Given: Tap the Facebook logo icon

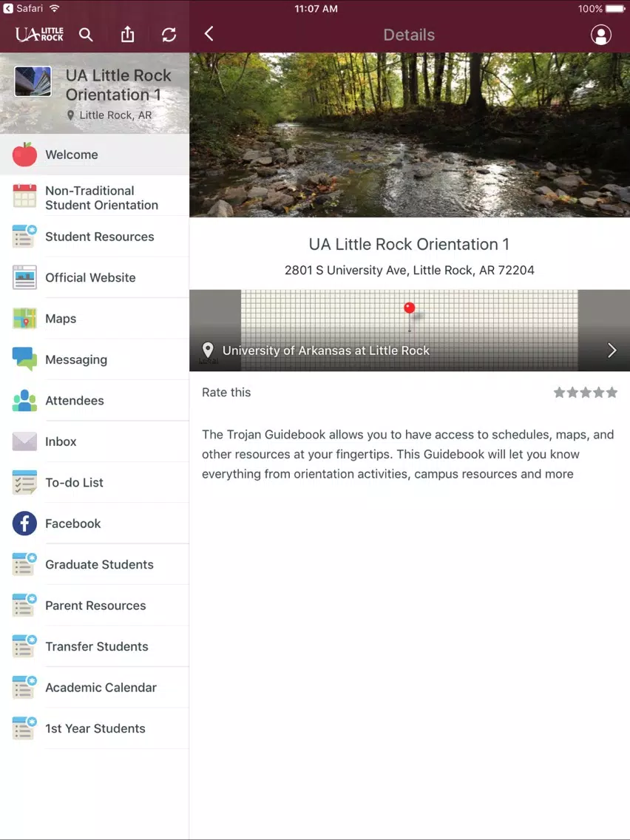Looking at the screenshot, I should pos(24,524).
